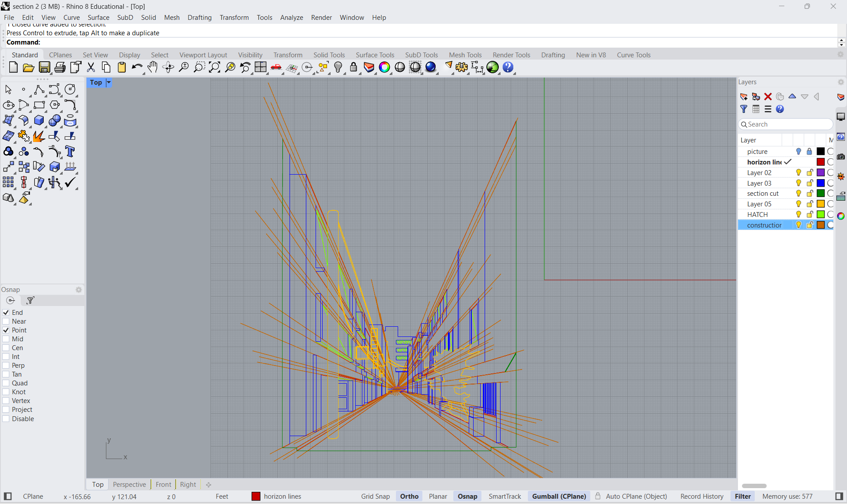
Task: Click the section cut layer color swatch
Action: coord(821,194)
